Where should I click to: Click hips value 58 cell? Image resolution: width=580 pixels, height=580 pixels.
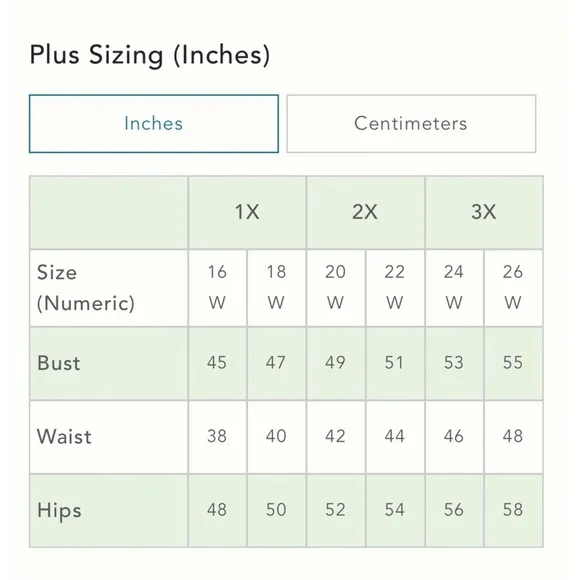tap(513, 510)
